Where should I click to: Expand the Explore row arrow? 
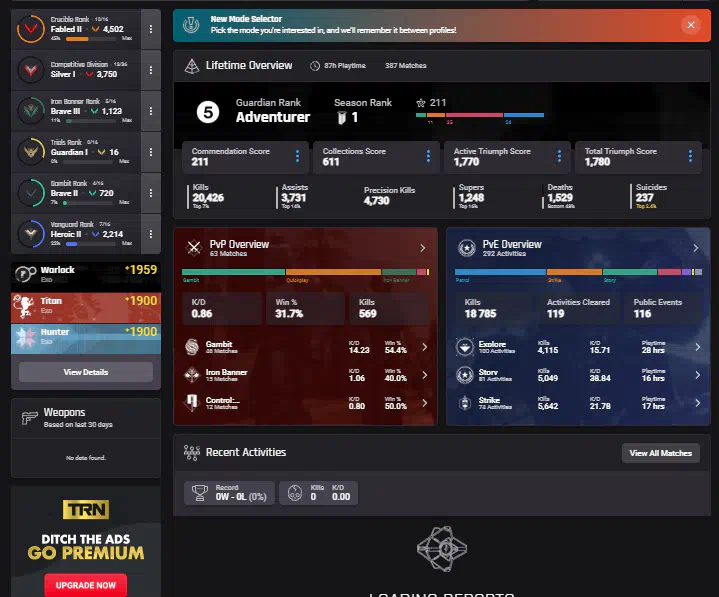697,347
